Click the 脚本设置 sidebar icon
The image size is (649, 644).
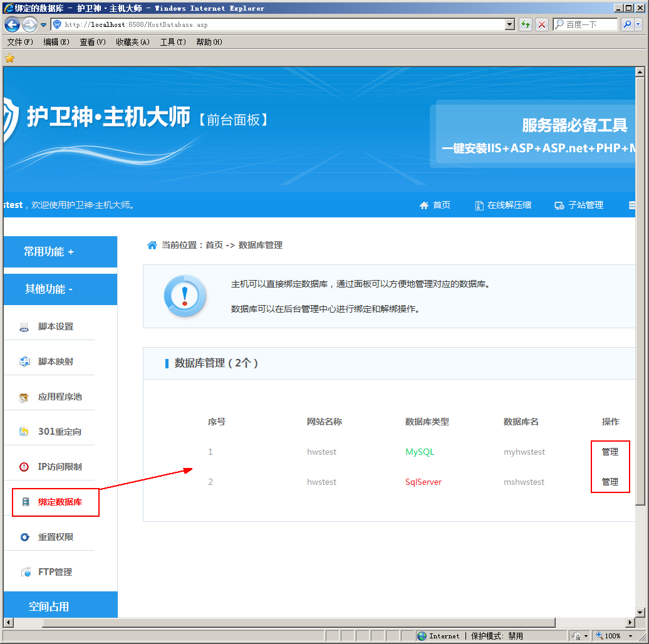pos(24,327)
